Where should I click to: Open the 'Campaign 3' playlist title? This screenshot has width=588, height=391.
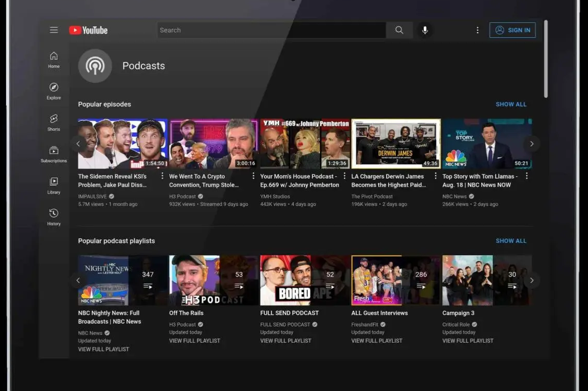coord(458,313)
